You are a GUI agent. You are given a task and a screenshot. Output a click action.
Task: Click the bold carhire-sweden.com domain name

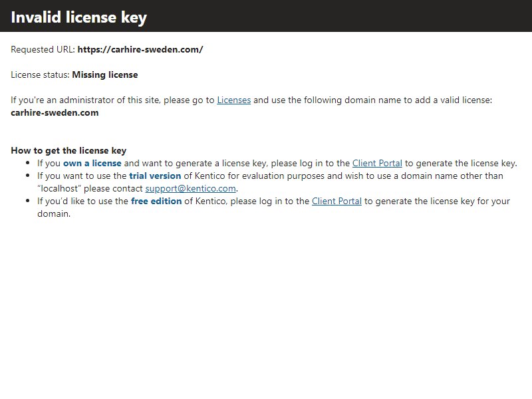(55, 112)
